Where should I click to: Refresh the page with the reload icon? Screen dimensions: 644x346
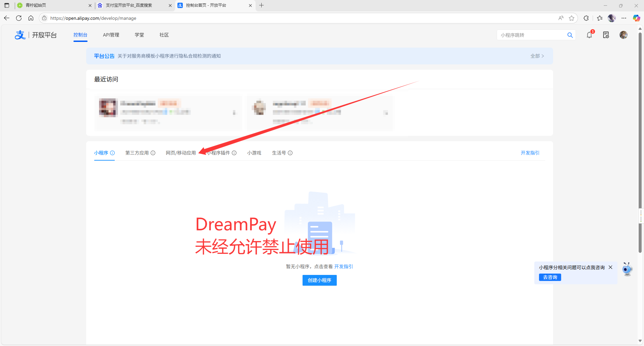coord(19,18)
